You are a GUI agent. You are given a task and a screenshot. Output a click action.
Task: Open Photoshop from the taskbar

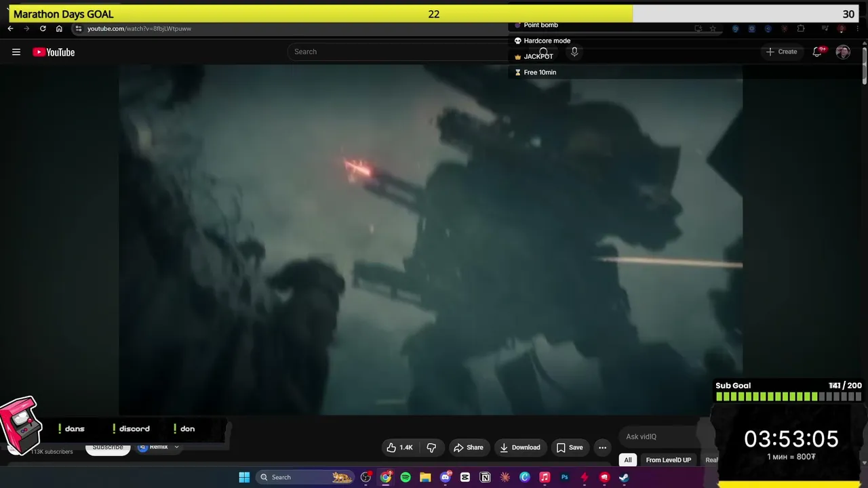[564, 477]
